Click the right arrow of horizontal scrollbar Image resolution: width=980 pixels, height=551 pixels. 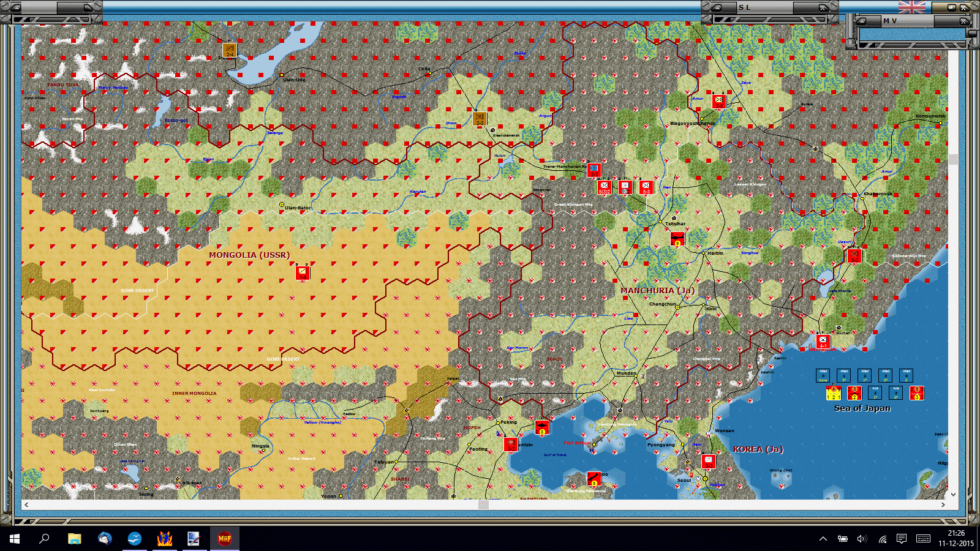943,504
